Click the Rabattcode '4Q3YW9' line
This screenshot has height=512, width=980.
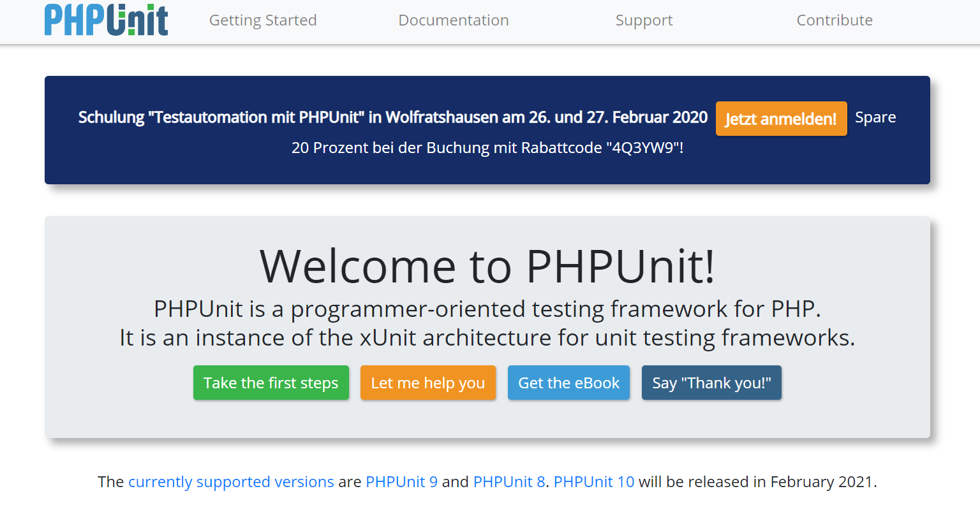487,148
